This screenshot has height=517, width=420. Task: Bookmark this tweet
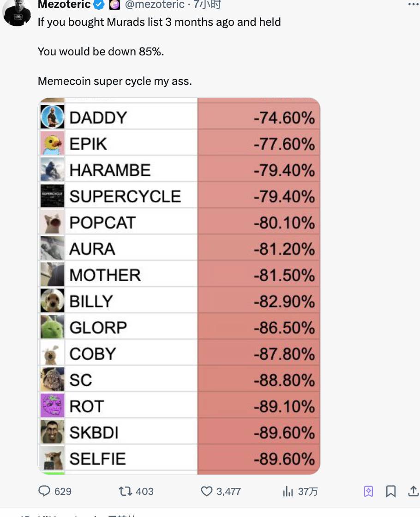click(x=390, y=491)
